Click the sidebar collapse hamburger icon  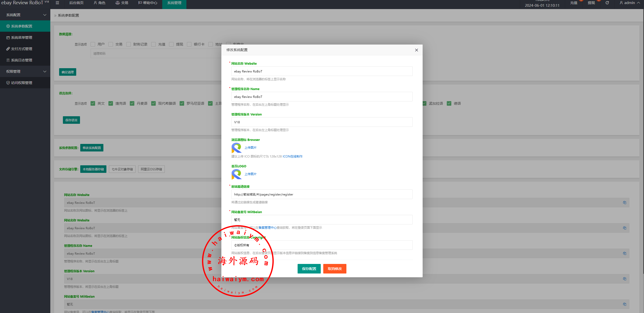point(57,3)
